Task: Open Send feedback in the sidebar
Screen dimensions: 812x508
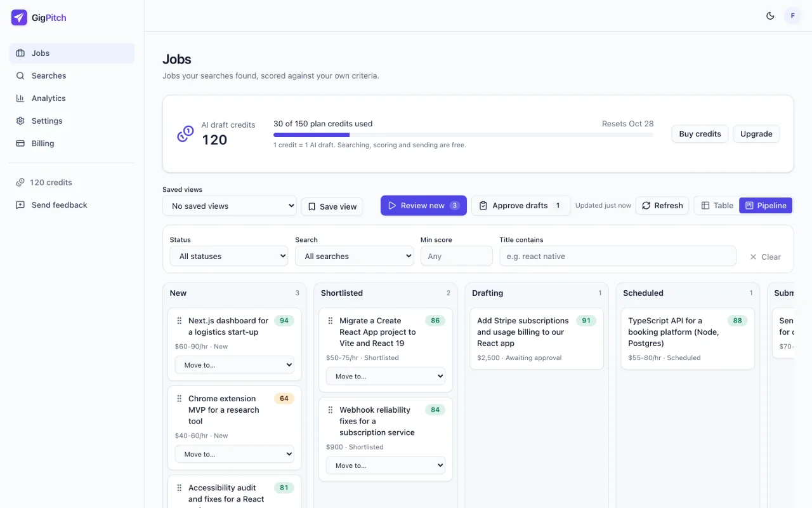Action: pyautogui.click(x=72, y=205)
